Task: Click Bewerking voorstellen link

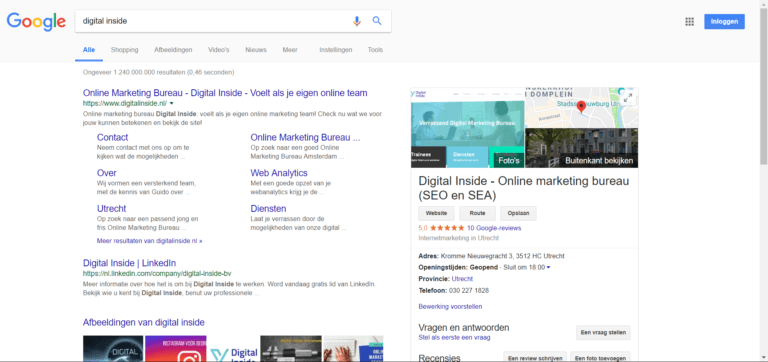Action: (x=450, y=307)
